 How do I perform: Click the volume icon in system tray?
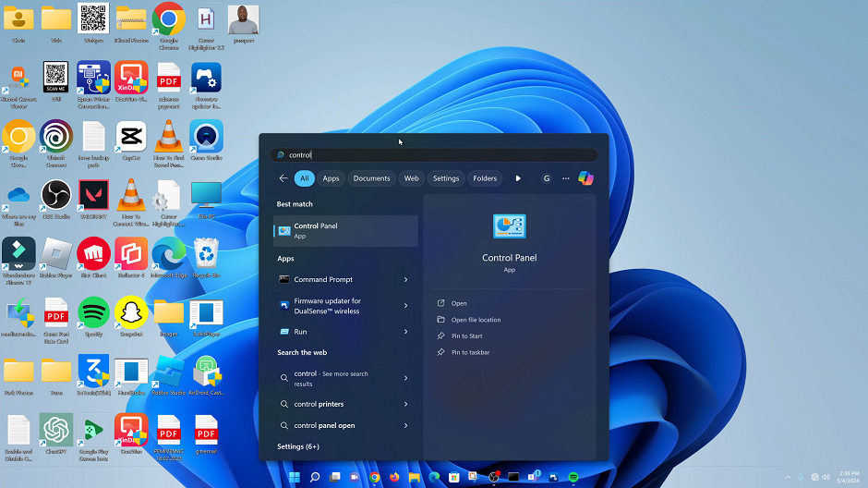point(826,477)
